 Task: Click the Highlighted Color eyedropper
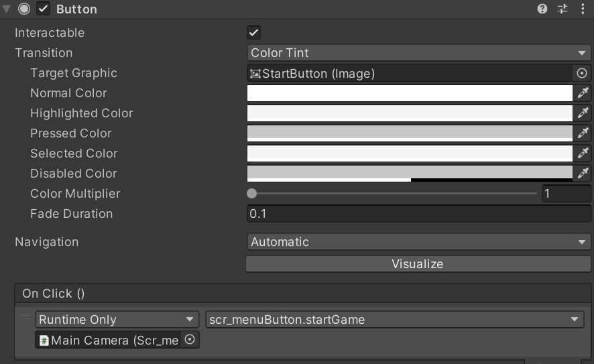pos(583,113)
